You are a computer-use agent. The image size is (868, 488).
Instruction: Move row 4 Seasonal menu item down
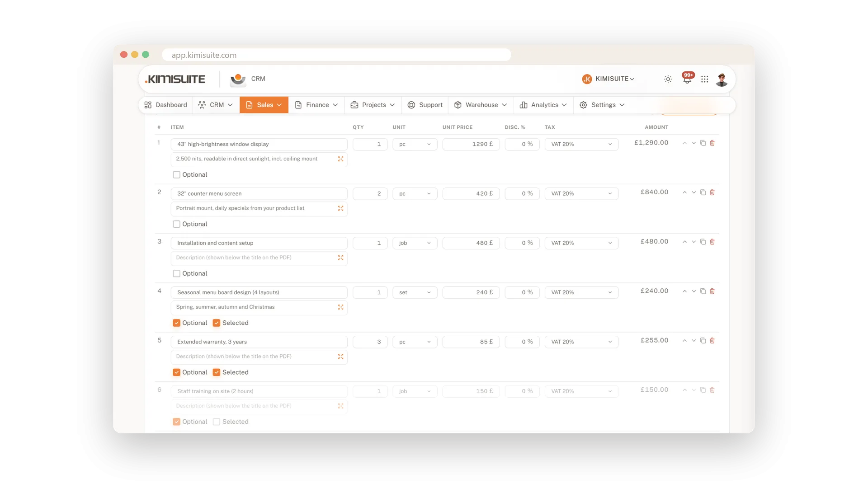point(693,291)
